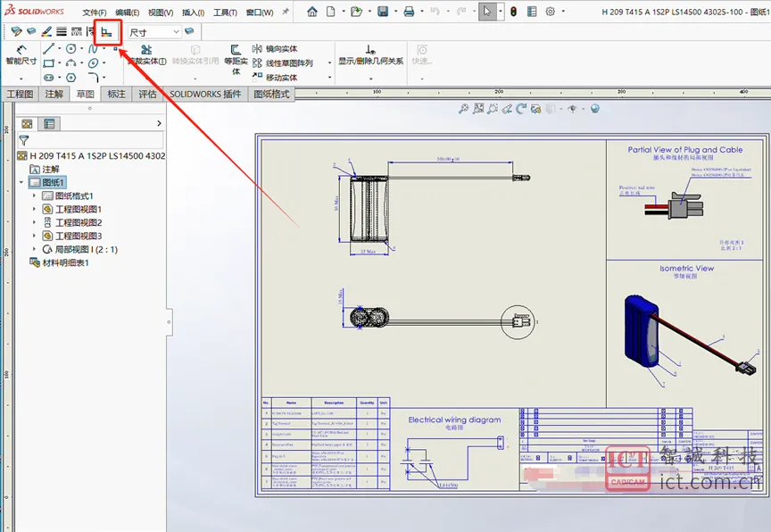Switch to the property manager panel tab

tap(49, 124)
